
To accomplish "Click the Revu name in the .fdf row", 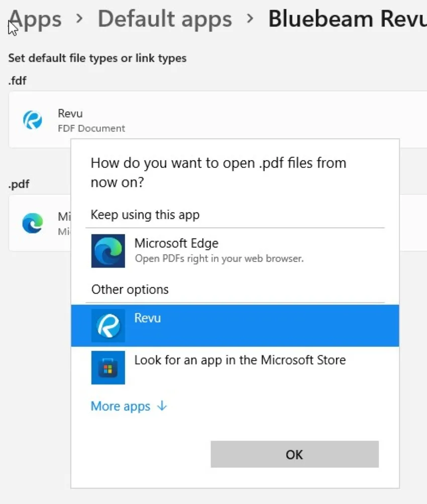I will [x=70, y=113].
